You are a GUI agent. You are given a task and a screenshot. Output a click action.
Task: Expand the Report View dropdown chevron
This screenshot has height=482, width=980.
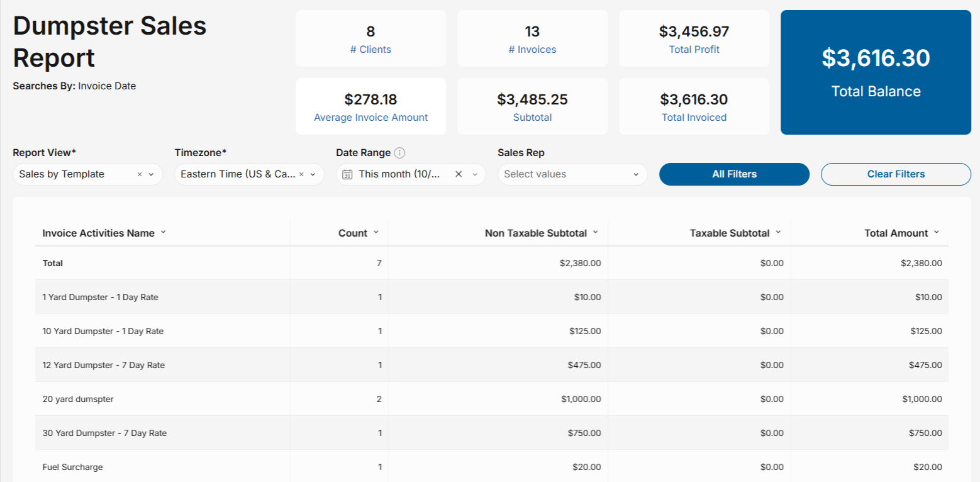(151, 174)
